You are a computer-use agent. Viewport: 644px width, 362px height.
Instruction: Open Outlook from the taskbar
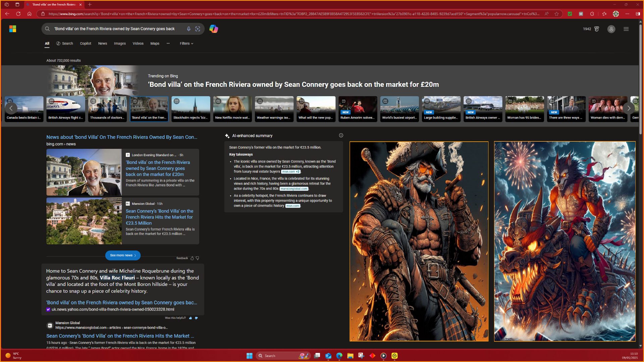point(328,356)
